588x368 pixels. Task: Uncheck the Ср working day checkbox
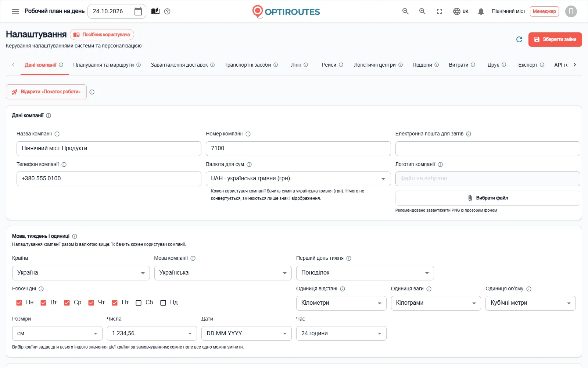point(67,303)
